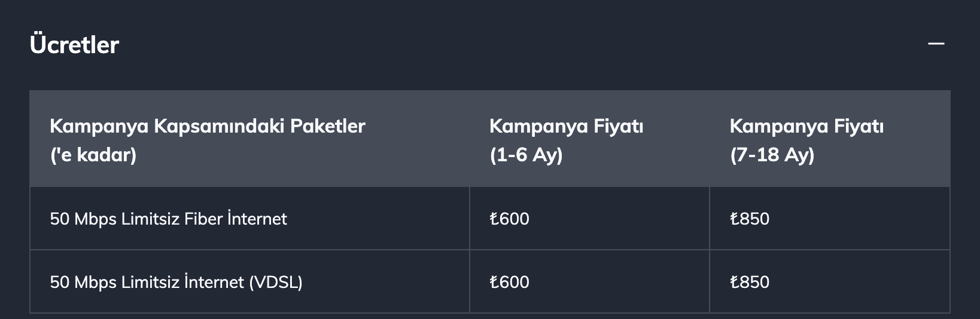This screenshot has width=980, height=319.
Task: Click the ₺850 price for Fiber İnternet
Action: pos(750,219)
